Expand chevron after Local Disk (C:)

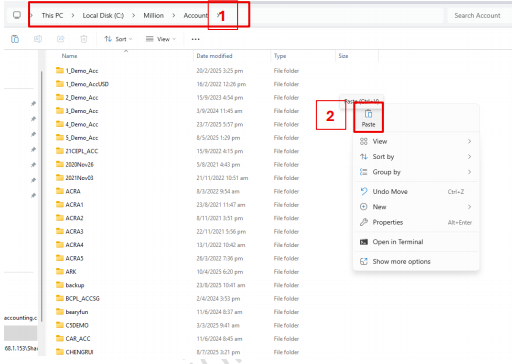coord(133,15)
